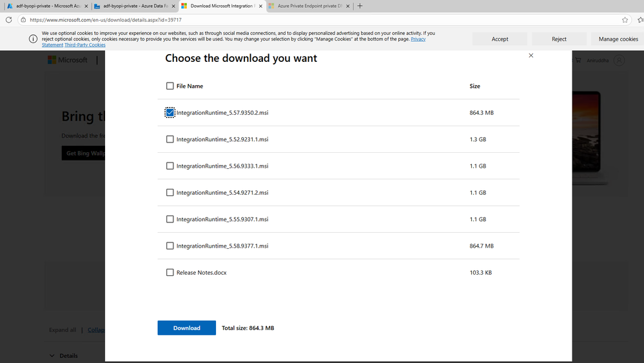Click the 864.7 MB size value
The image size is (644, 363).
(482, 246)
